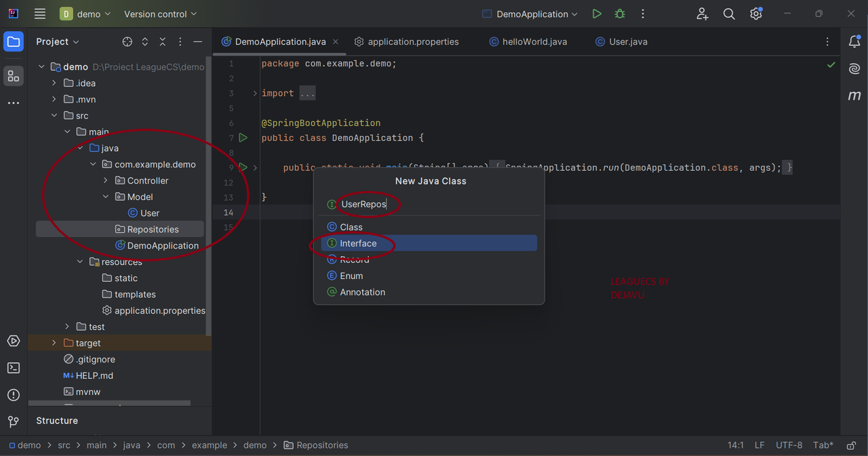Switch to the User.java tab
The height and width of the screenshot is (456, 868).
point(621,41)
